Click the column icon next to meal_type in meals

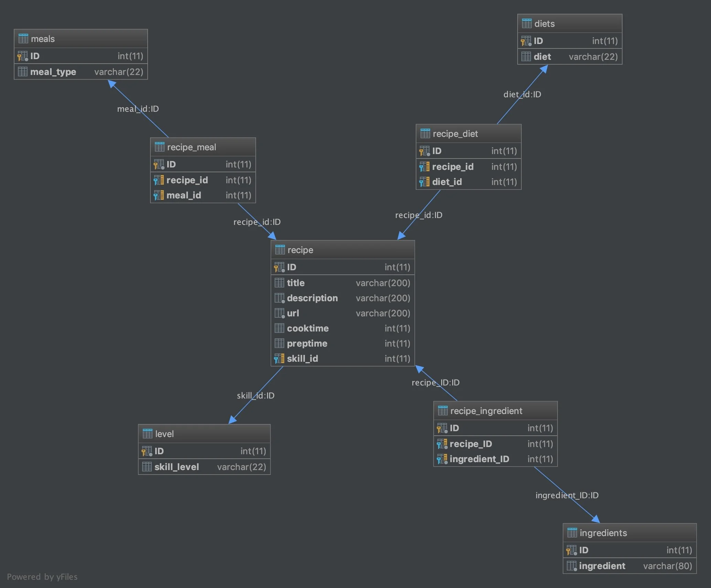click(x=23, y=72)
